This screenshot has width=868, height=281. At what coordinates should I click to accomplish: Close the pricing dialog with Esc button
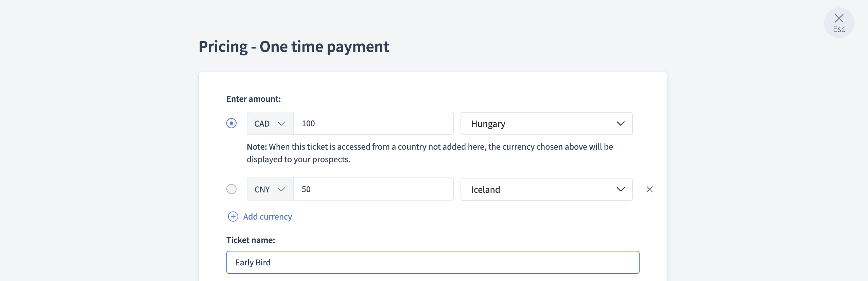click(x=839, y=23)
